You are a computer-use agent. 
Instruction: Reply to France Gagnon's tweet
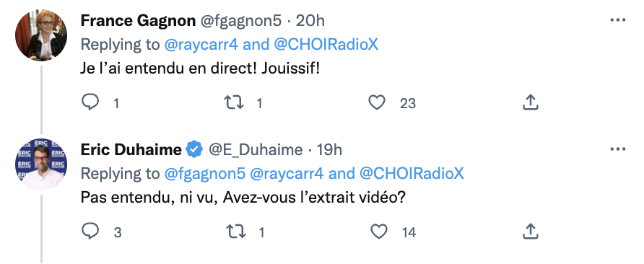[90, 102]
